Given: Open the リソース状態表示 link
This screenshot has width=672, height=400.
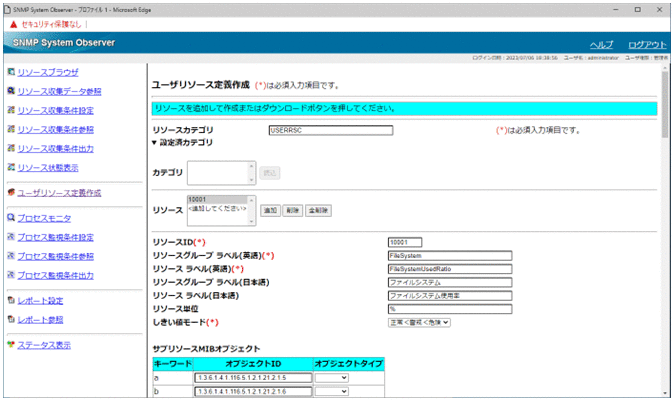Looking at the screenshot, I should tap(48, 168).
